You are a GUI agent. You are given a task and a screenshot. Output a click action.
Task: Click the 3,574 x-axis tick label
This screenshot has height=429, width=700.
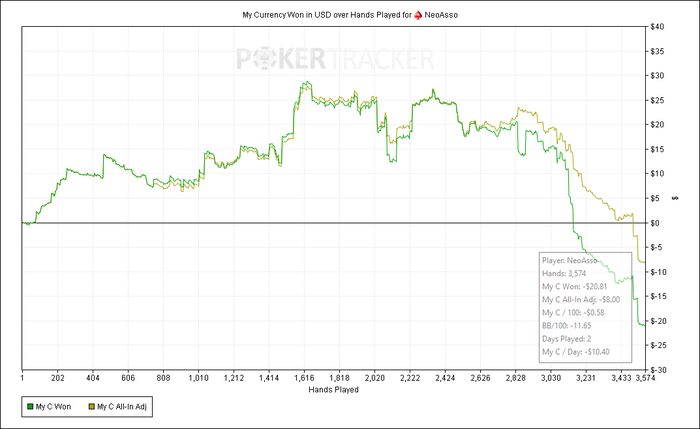(x=646, y=378)
